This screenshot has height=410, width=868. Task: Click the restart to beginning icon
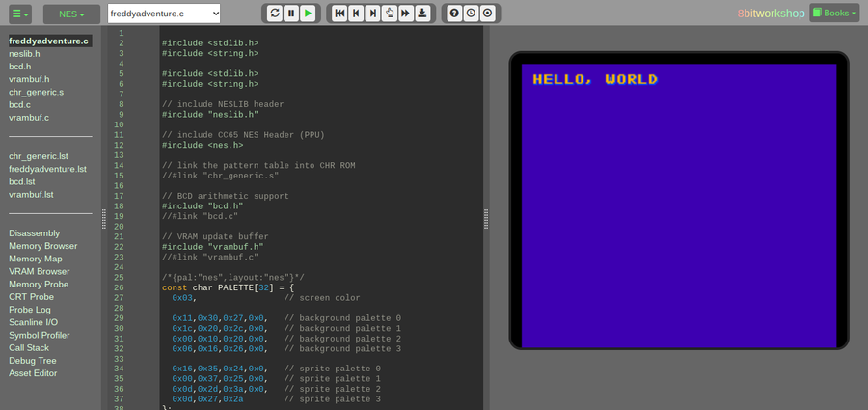tap(339, 14)
